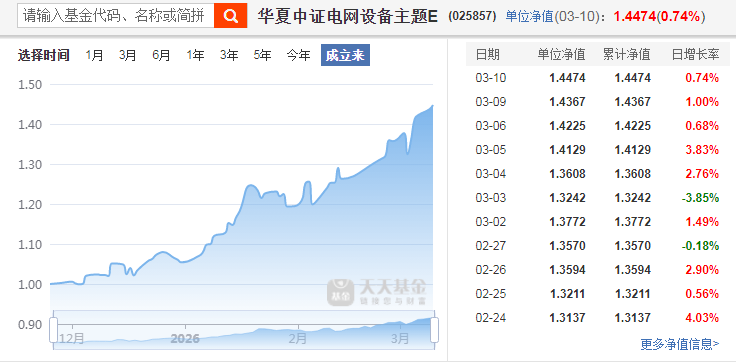Viewport: 736px width, 362px height.
Task: Click the 1.00% daily growth value
Action: tap(702, 102)
